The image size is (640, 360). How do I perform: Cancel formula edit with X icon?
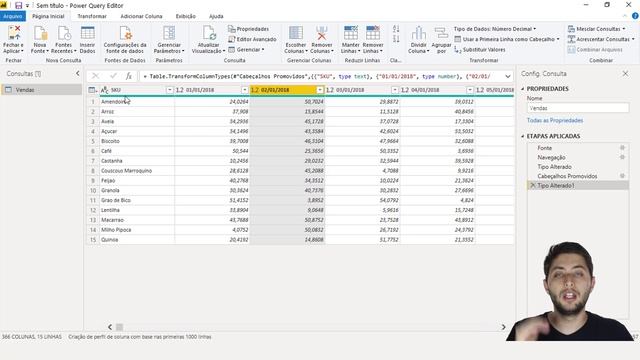coord(96,76)
